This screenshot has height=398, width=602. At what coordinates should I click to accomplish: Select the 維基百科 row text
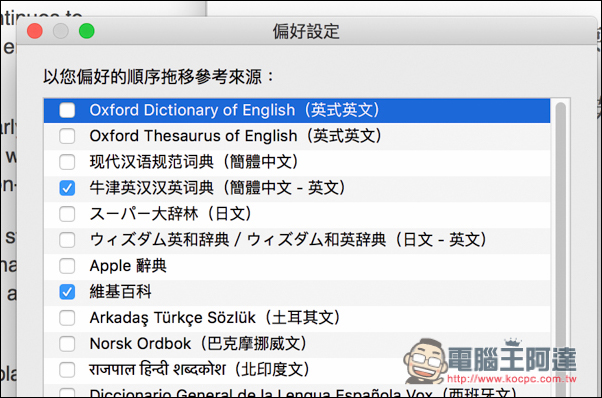point(121,292)
